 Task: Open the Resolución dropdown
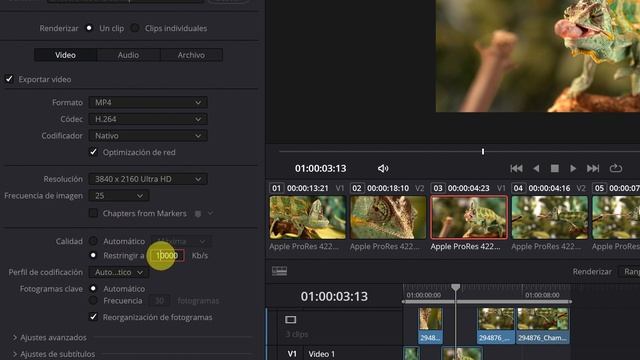click(x=148, y=179)
